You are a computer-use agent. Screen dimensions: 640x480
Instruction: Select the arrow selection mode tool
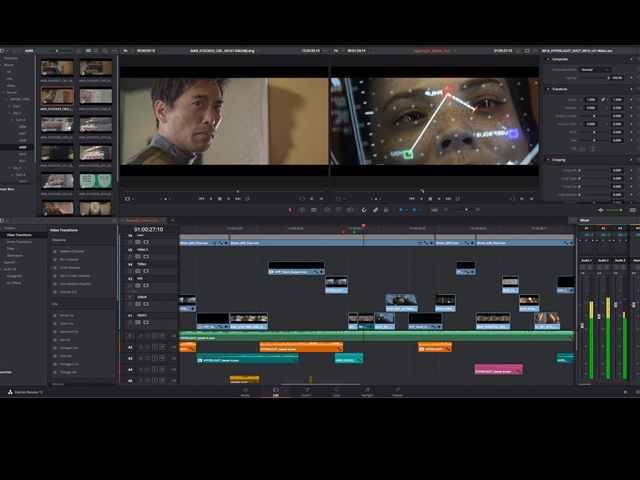[x=290, y=210]
